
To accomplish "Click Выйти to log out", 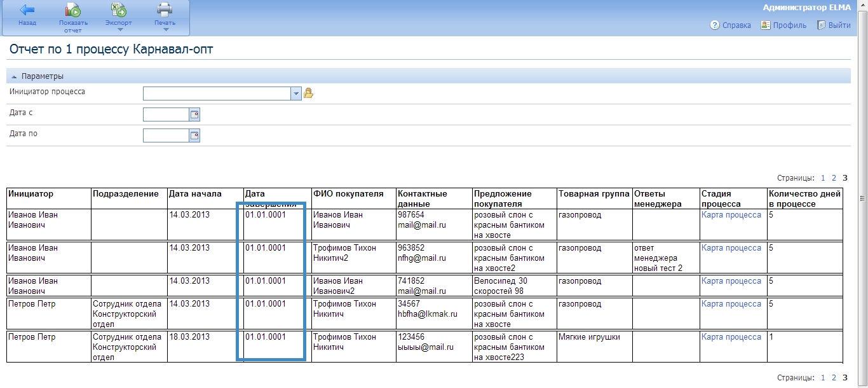I will point(834,25).
